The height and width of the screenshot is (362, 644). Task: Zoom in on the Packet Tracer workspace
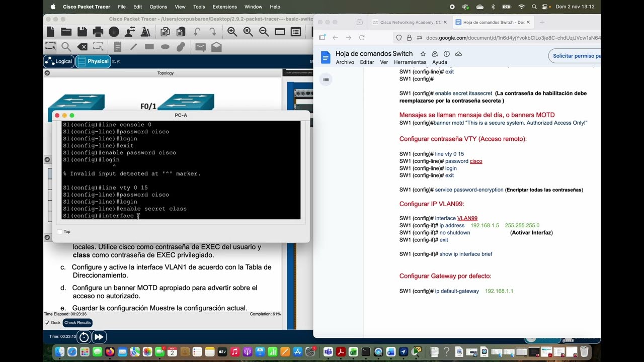click(232, 32)
